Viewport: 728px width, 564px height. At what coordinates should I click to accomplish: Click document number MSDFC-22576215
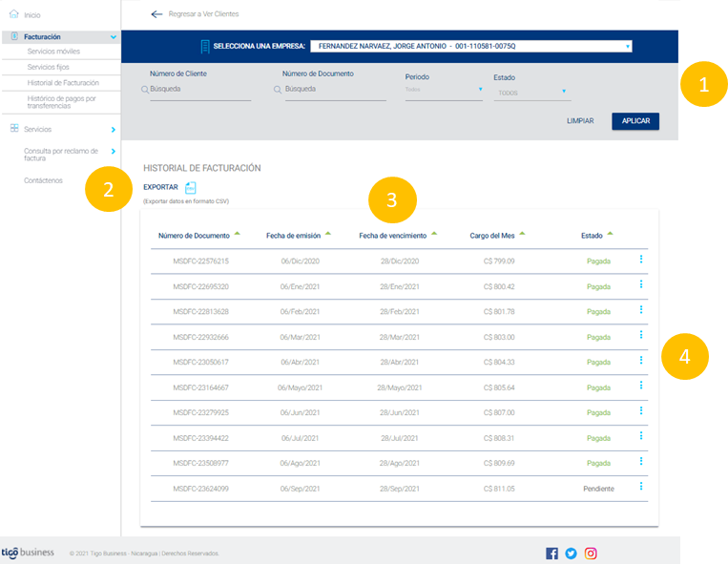pyautogui.click(x=200, y=261)
